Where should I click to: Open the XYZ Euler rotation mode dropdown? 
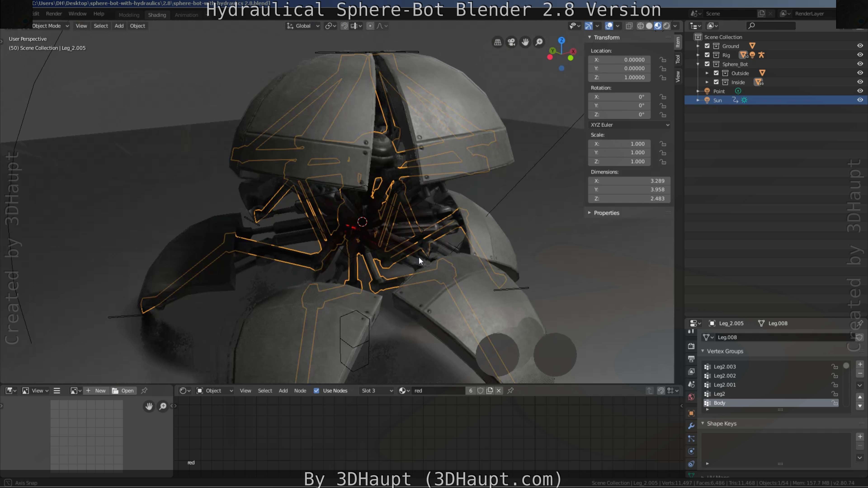click(x=629, y=125)
